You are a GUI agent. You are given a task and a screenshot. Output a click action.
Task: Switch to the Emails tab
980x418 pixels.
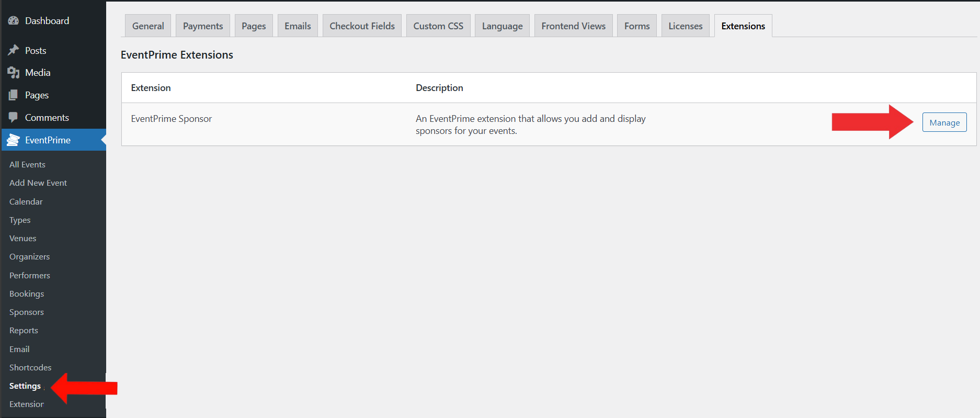298,26
